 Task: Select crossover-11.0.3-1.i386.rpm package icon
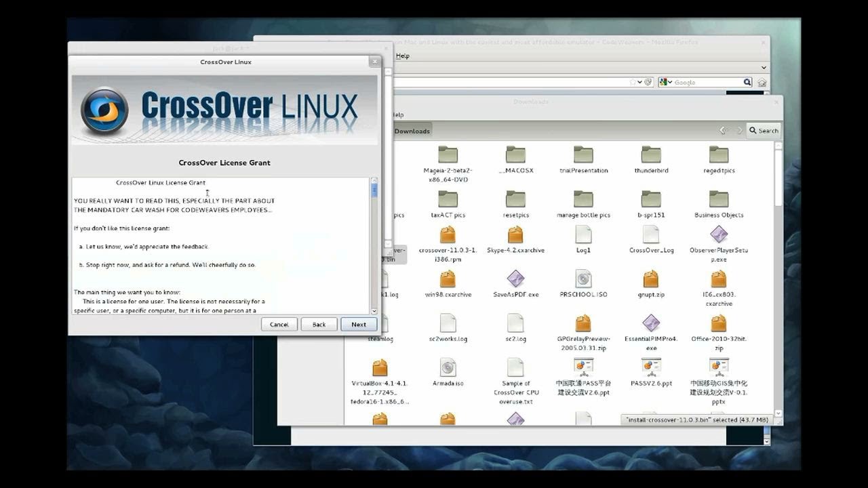click(x=448, y=235)
